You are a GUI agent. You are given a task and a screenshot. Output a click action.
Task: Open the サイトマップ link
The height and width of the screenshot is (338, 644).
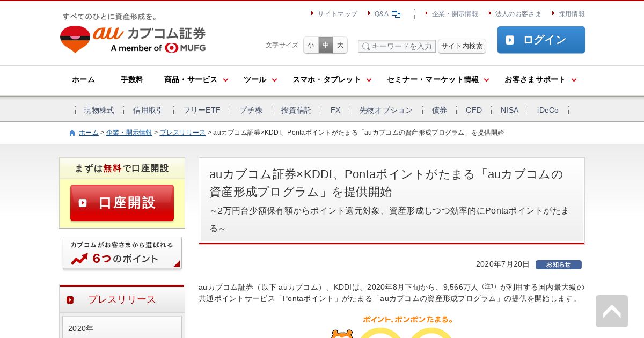[337, 14]
